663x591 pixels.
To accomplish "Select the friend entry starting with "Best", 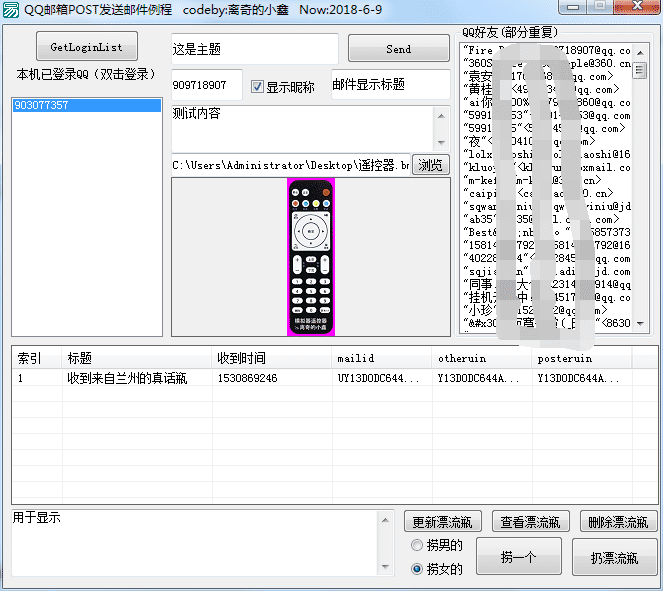I will pos(547,232).
